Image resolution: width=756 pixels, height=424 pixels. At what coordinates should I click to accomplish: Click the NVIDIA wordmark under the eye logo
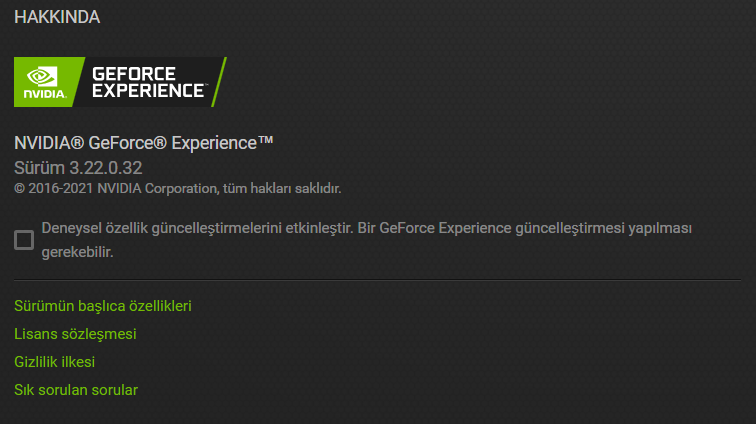point(42,96)
